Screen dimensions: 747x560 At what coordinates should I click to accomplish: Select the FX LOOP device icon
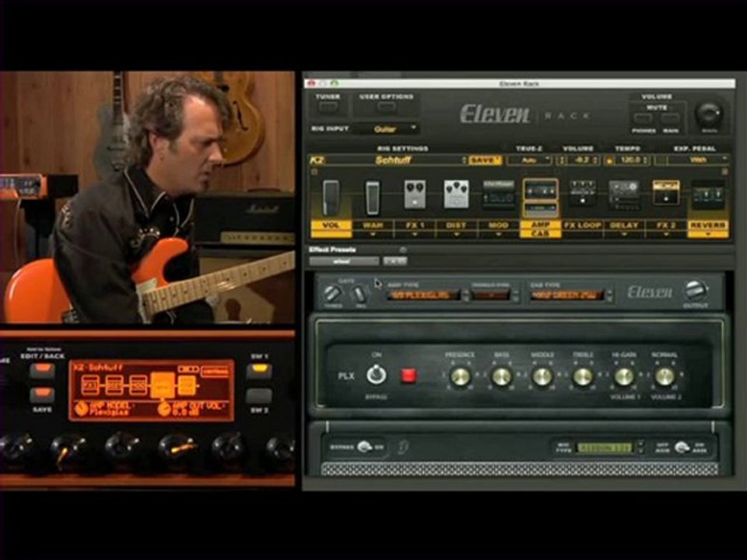click(582, 194)
